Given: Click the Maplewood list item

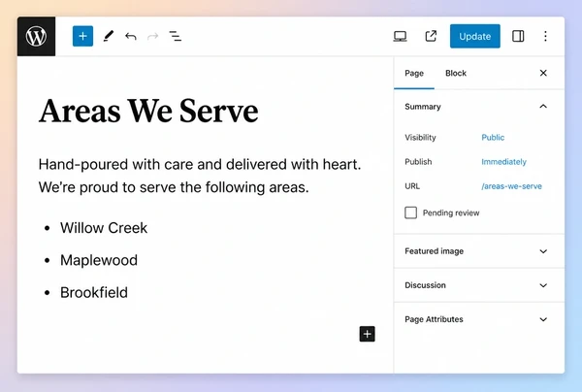Looking at the screenshot, I should coord(99,260).
